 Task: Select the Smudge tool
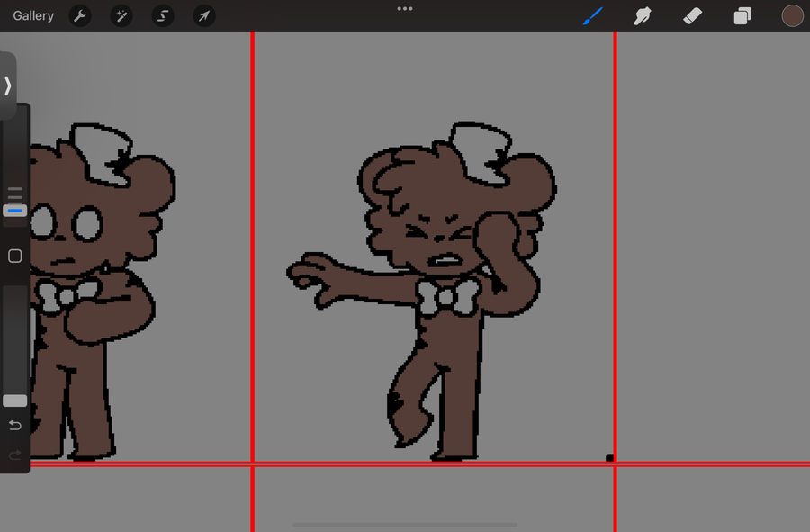click(642, 16)
